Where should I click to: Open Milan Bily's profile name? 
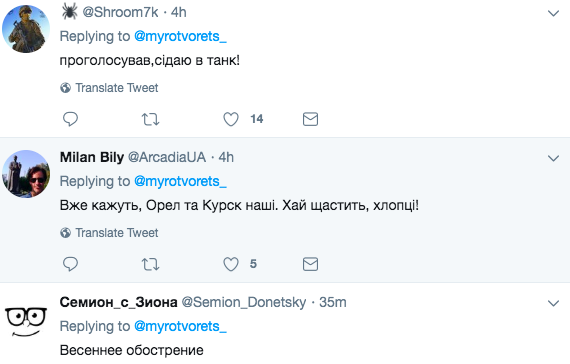pyautogui.click(x=92, y=157)
